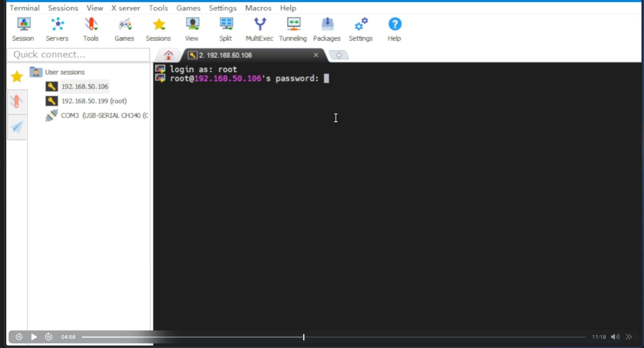Select the paper plane sidebar icon
The image size is (644, 348).
17,127
